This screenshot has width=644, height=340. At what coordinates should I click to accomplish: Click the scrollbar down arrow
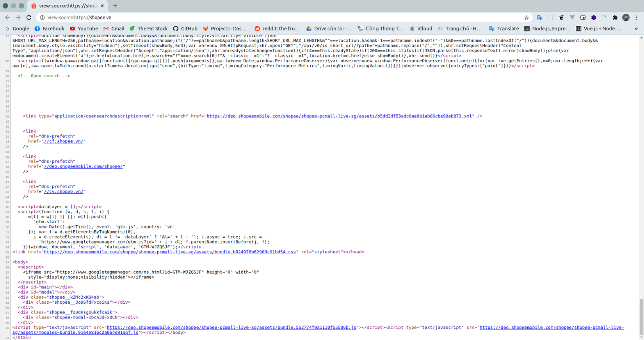click(x=641, y=338)
